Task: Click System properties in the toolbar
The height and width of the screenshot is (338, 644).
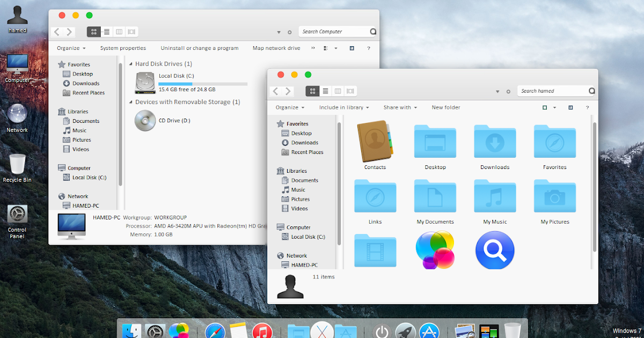Action: [123, 48]
